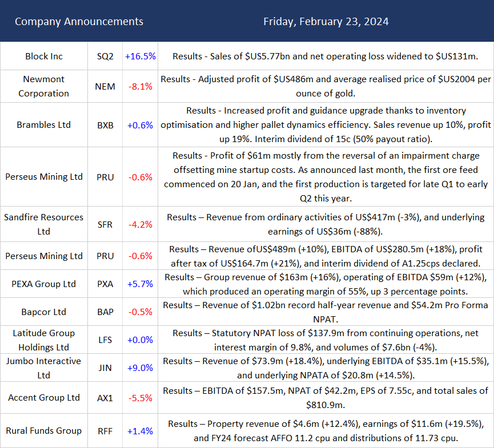Select the BXB ticker symbol

105,125
